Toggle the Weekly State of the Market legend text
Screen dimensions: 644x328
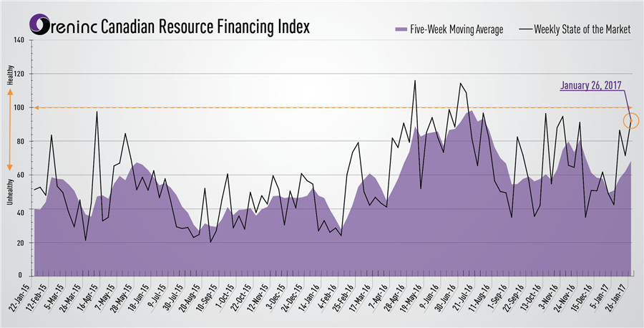tap(582, 29)
